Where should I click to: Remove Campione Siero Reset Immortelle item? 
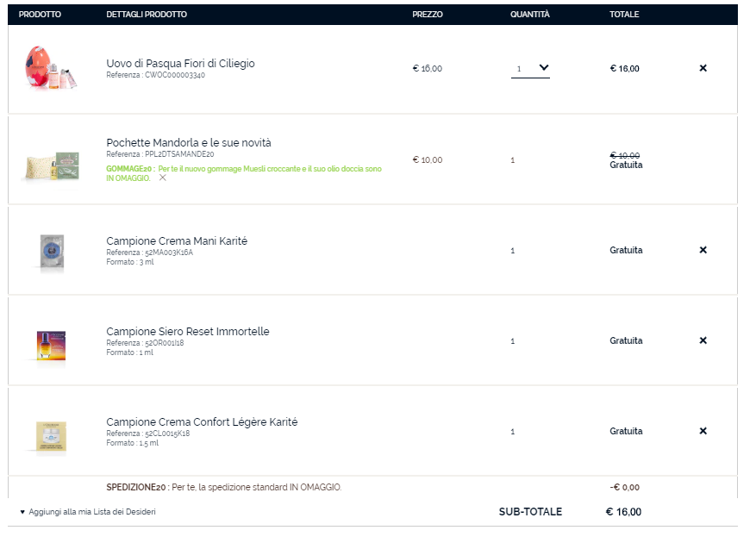point(703,340)
